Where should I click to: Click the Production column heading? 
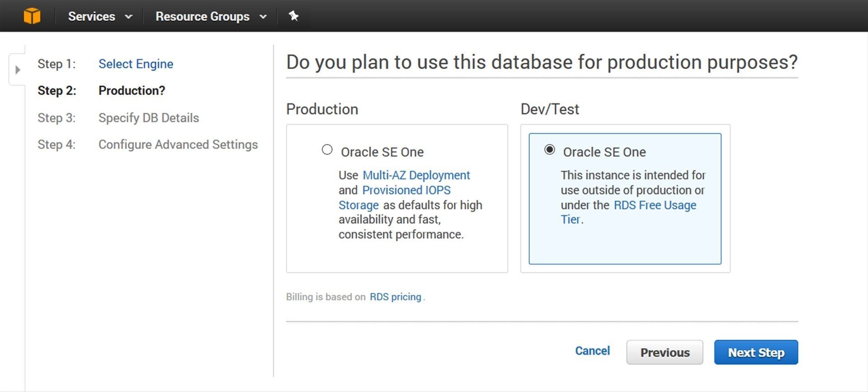coord(322,109)
